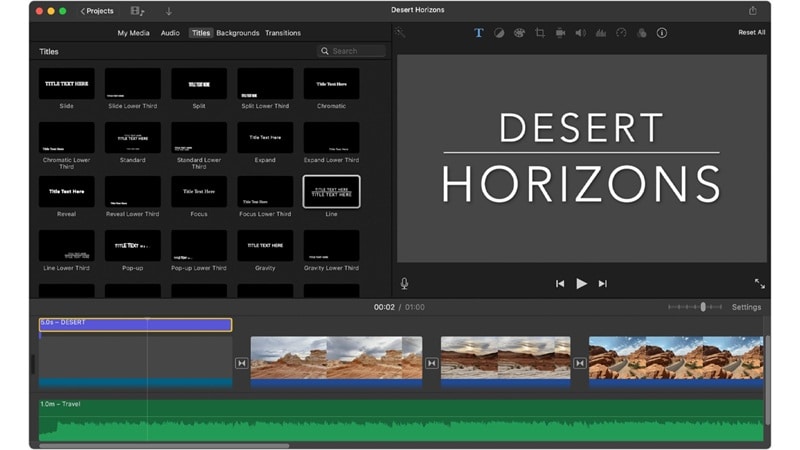Select the Titles tab

[201, 33]
